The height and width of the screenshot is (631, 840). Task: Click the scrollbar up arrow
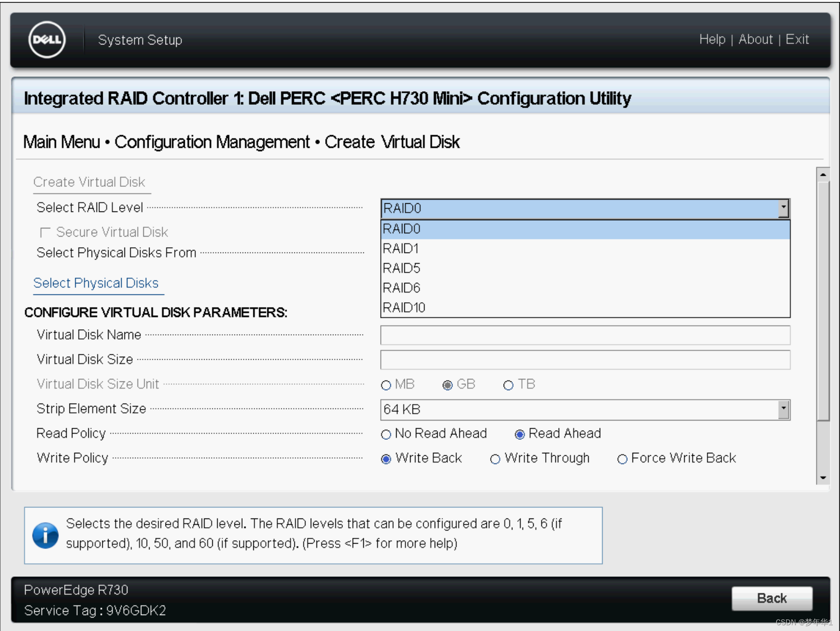coord(823,174)
